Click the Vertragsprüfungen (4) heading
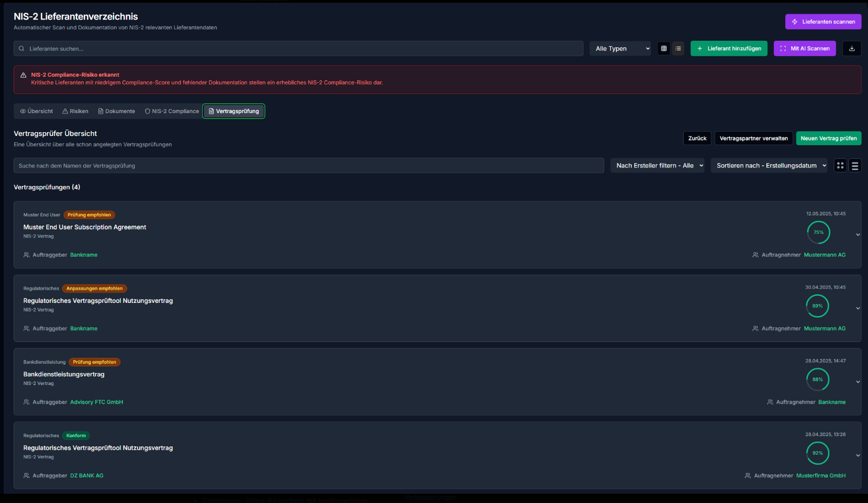868x503 pixels. coord(47,187)
